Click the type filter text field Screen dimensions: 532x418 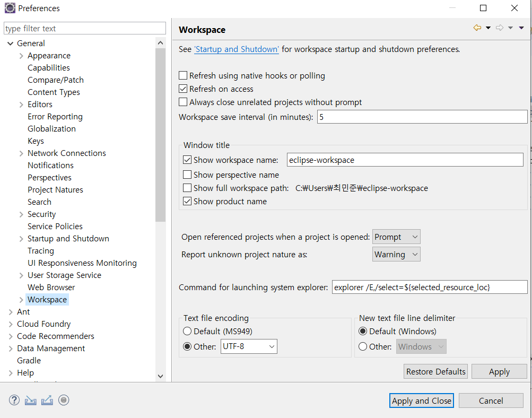click(x=85, y=28)
